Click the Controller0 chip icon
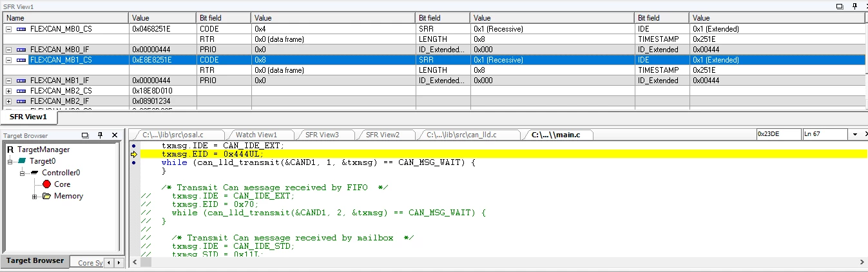Viewport: 868px width, 272px height. pyautogui.click(x=35, y=173)
